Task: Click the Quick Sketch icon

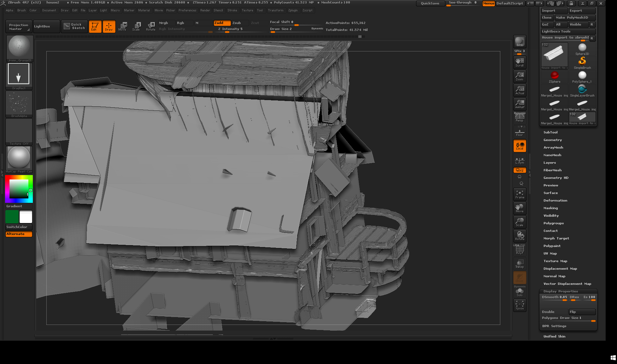Action: pos(74,26)
